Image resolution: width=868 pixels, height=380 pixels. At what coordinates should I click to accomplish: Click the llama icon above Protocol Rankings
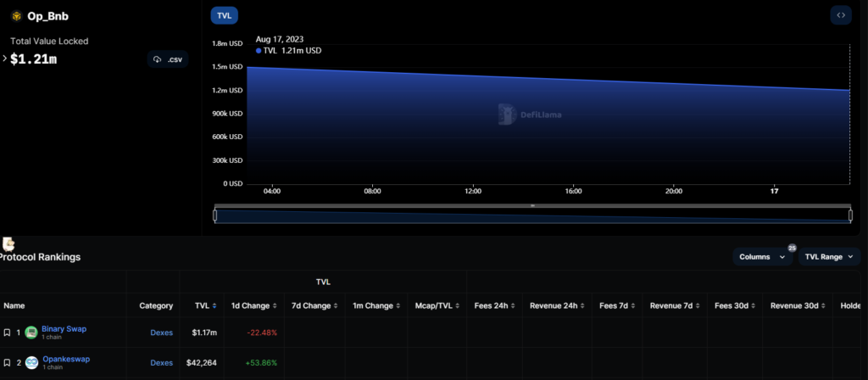click(9, 244)
